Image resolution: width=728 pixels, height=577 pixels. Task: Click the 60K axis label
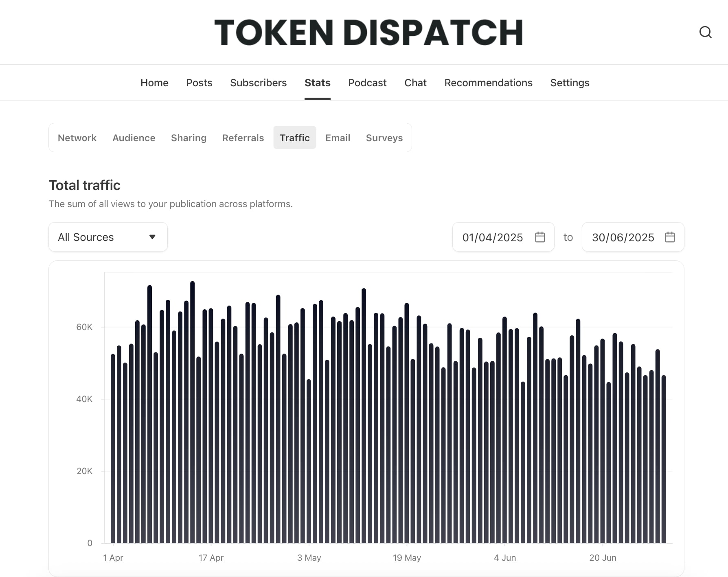tap(84, 327)
